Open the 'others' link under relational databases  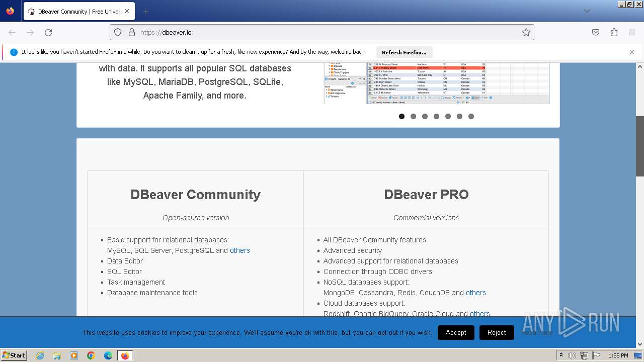tap(240, 250)
